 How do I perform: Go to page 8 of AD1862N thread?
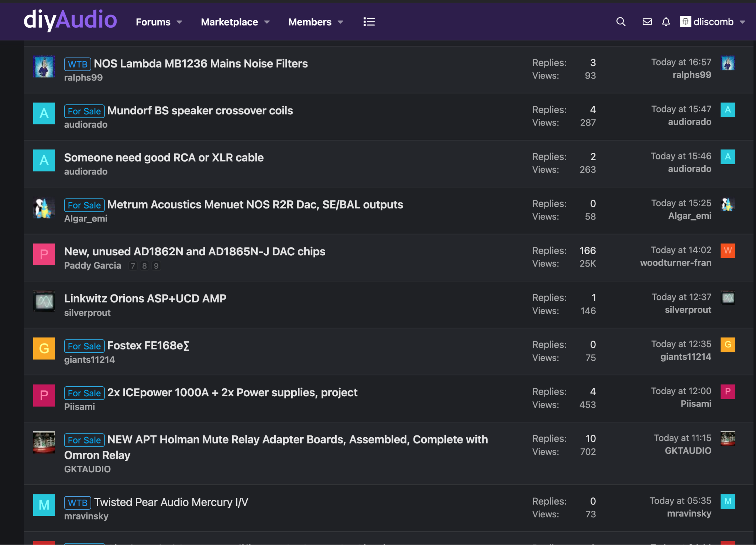[x=145, y=266]
